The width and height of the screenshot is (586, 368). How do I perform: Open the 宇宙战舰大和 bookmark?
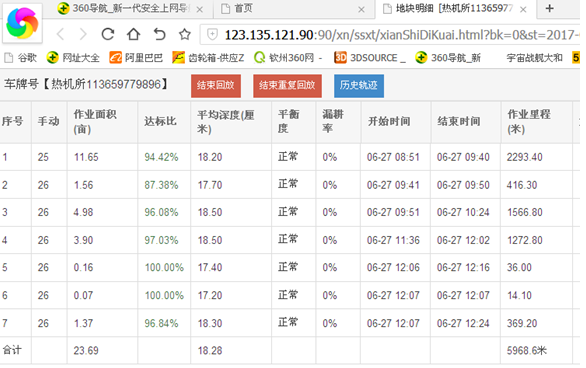pos(534,58)
